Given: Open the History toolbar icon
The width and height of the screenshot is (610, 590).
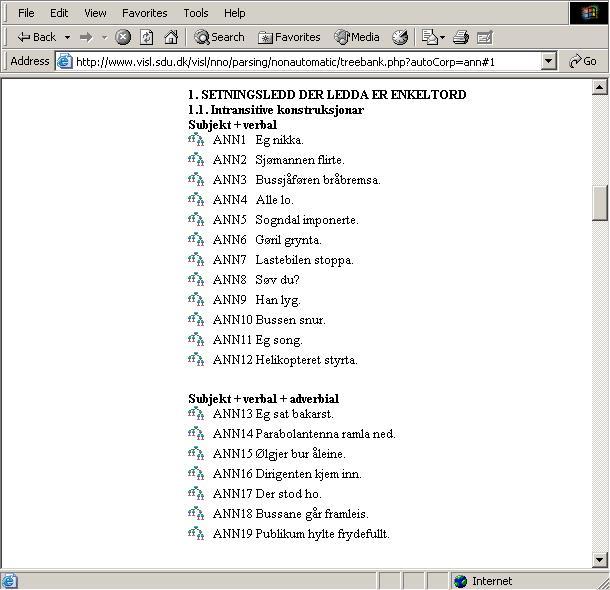Looking at the screenshot, I should click(x=400, y=37).
